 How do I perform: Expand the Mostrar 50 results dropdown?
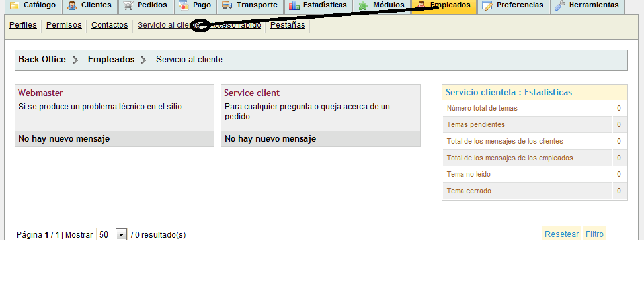pos(111,235)
